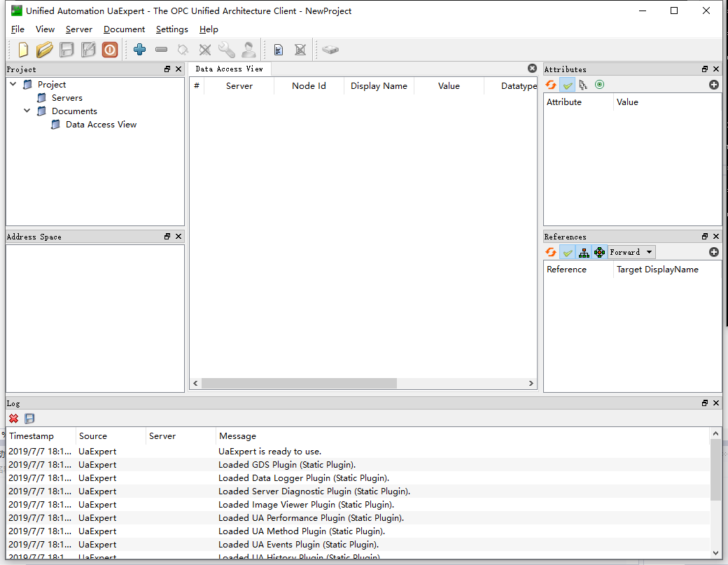Refresh references with the orange arrows icon
This screenshot has width=728, height=565.
(x=551, y=252)
